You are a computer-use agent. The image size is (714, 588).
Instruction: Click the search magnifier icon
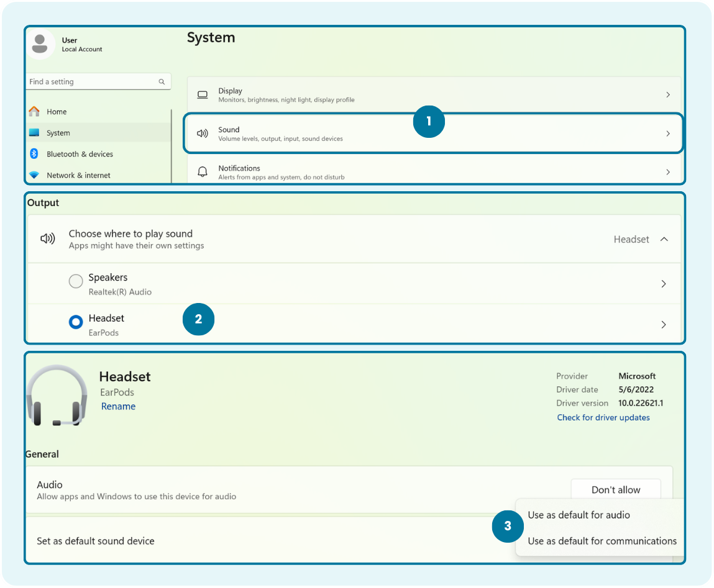pos(162,82)
